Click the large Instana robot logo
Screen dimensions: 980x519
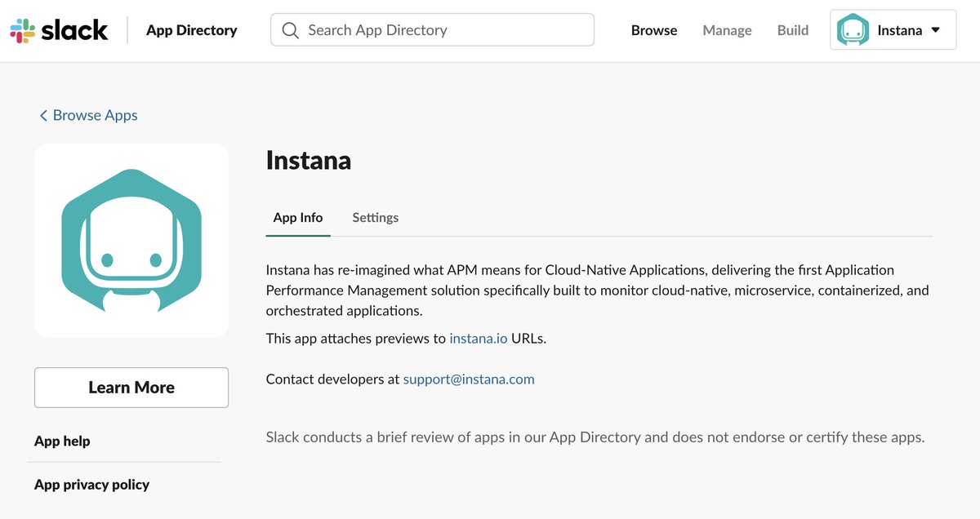pyautogui.click(x=131, y=239)
